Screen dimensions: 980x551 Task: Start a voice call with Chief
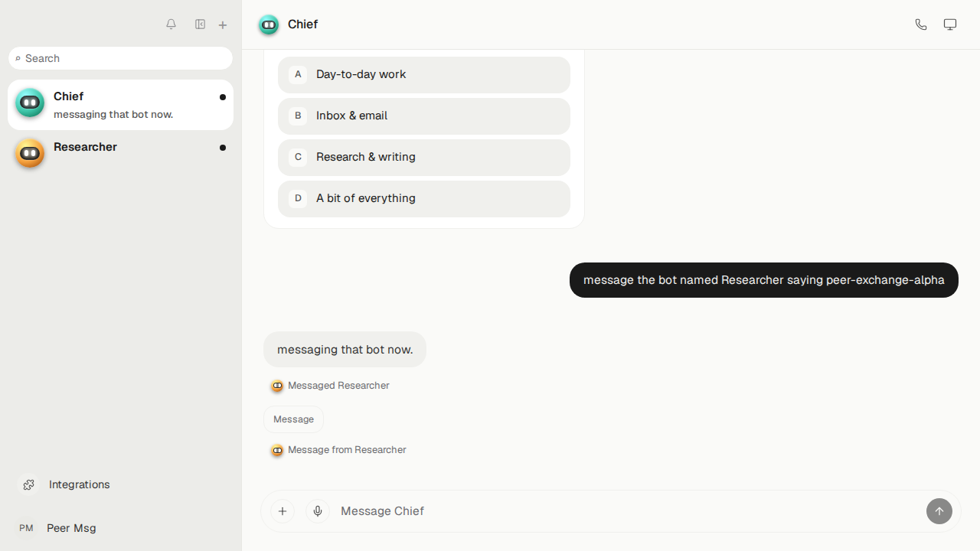pyautogui.click(x=921, y=24)
